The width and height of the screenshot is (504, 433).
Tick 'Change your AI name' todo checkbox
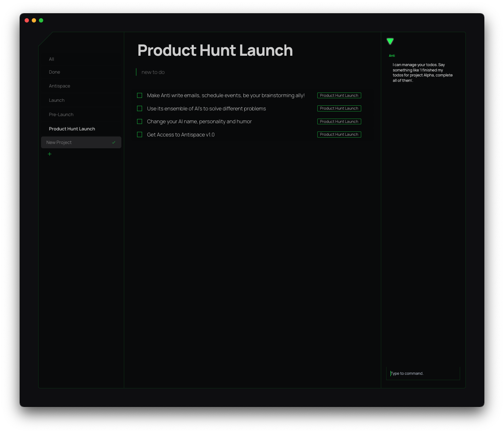140,121
